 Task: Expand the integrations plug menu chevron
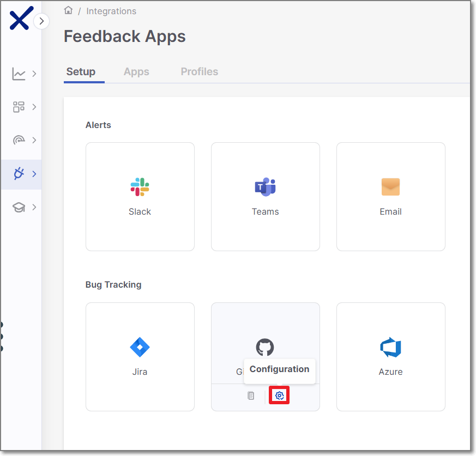(x=34, y=174)
